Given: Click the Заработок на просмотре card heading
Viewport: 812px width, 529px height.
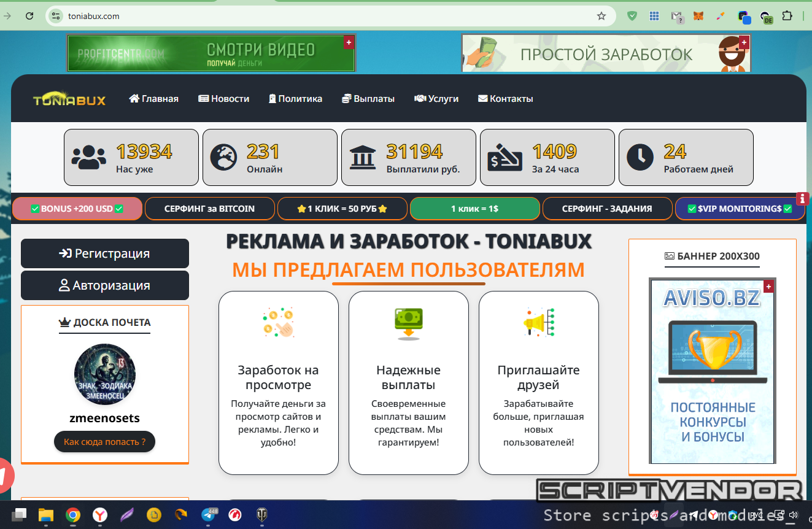Looking at the screenshot, I should [x=279, y=377].
